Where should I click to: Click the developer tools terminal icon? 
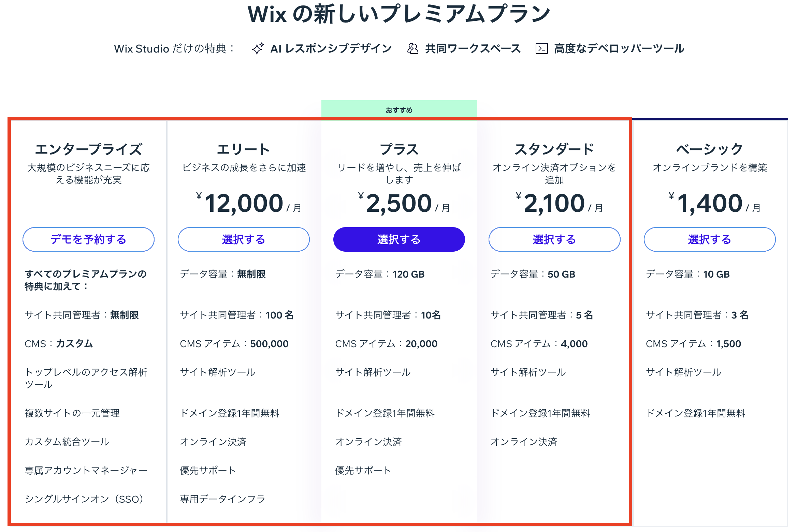coord(541,49)
